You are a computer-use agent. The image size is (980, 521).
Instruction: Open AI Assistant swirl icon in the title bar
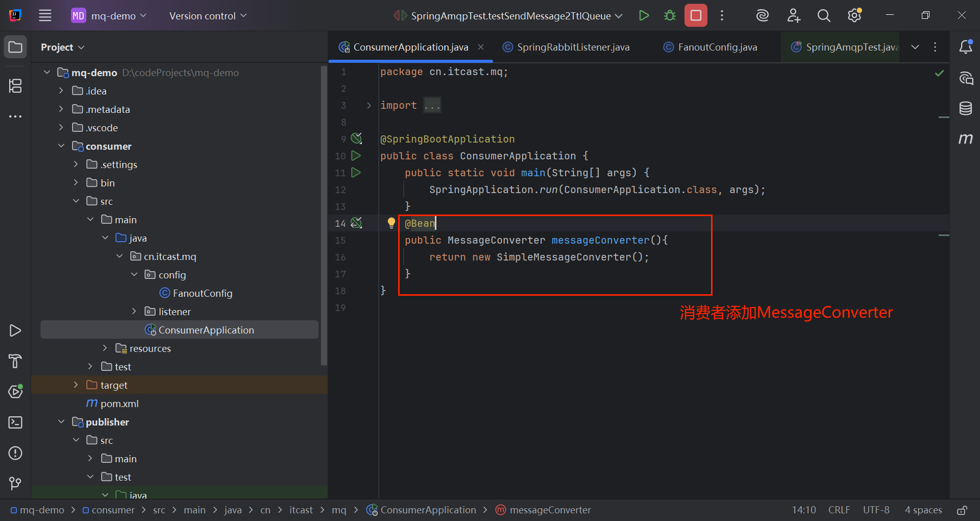click(x=762, y=15)
